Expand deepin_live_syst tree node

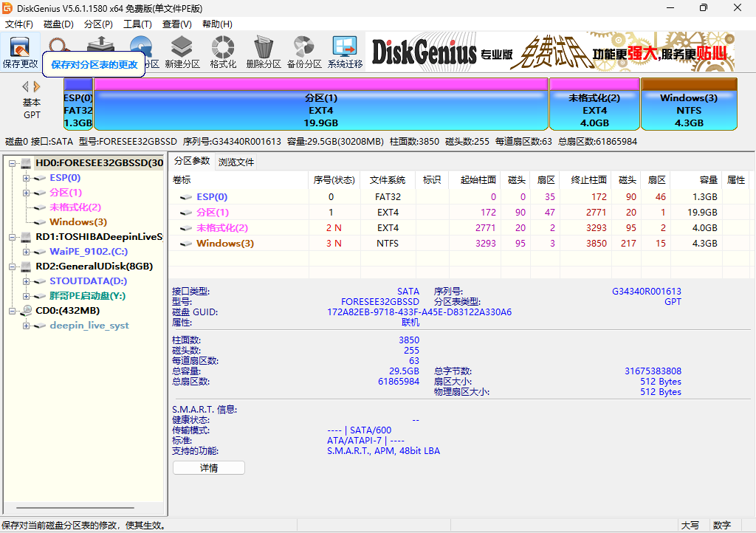pos(26,326)
